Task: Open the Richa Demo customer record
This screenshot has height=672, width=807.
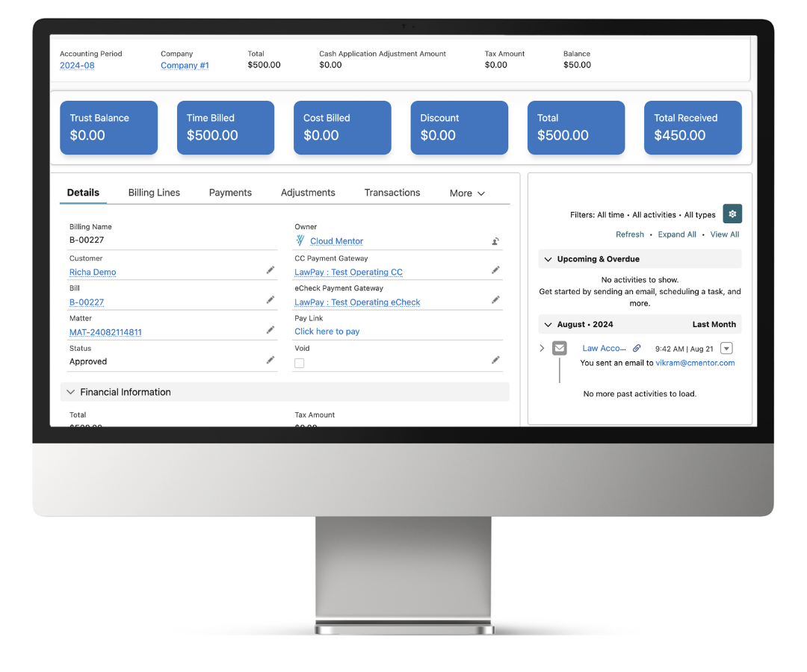Action: (93, 272)
